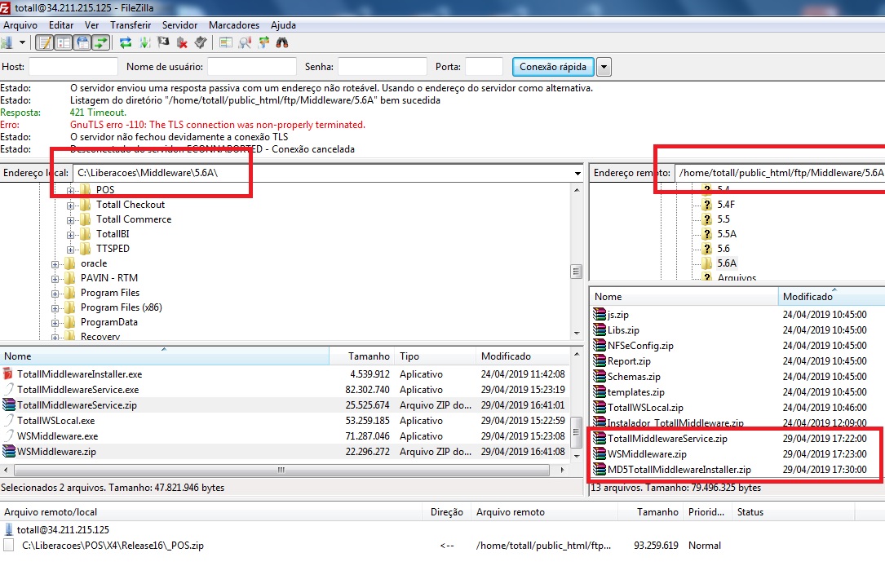Reconnect to last server icon
The height and width of the screenshot is (588, 885).
pos(201,42)
